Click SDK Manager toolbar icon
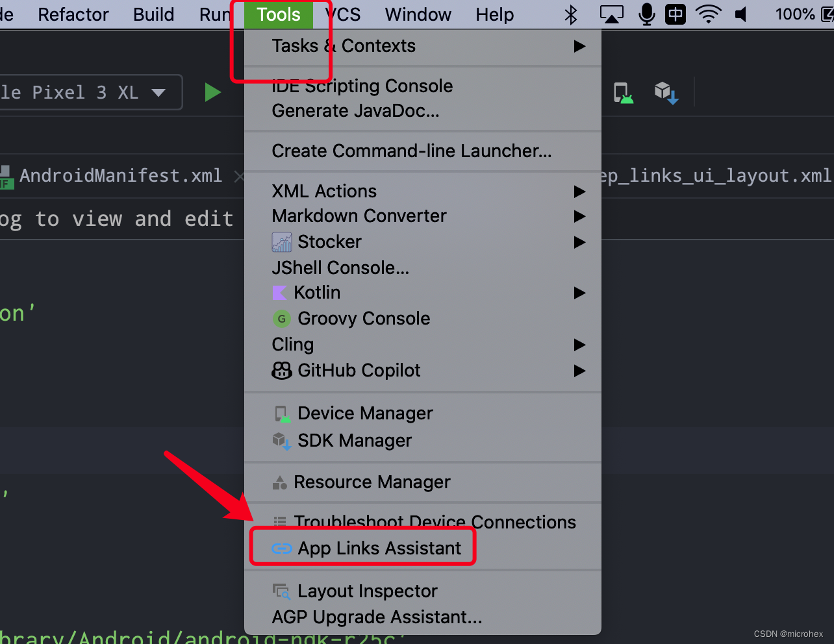 pyautogui.click(x=666, y=93)
